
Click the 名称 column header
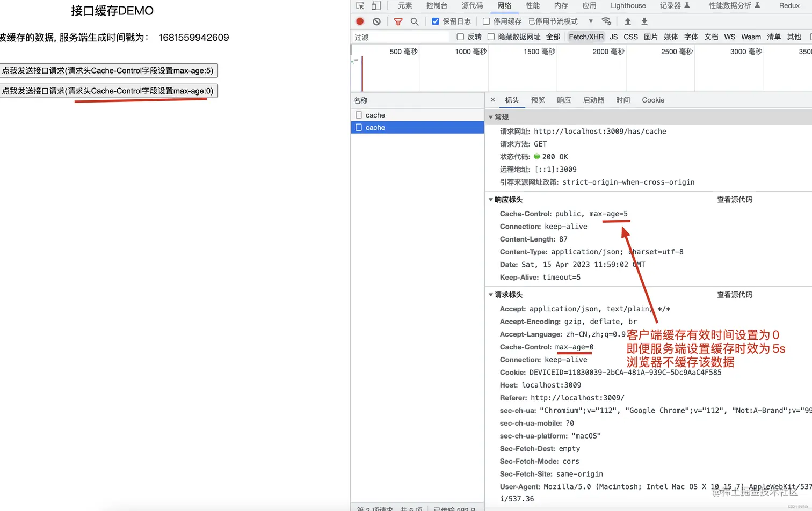pos(417,100)
